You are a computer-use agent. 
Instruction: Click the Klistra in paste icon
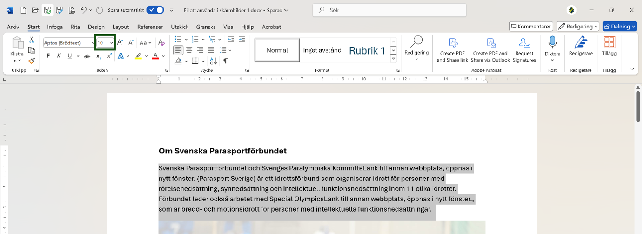(17, 42)
